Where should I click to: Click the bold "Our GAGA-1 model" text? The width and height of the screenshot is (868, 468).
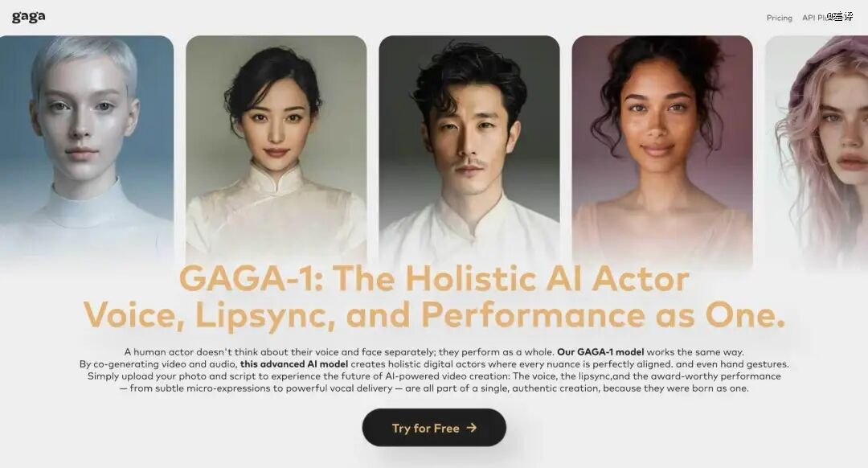[600, 352]
